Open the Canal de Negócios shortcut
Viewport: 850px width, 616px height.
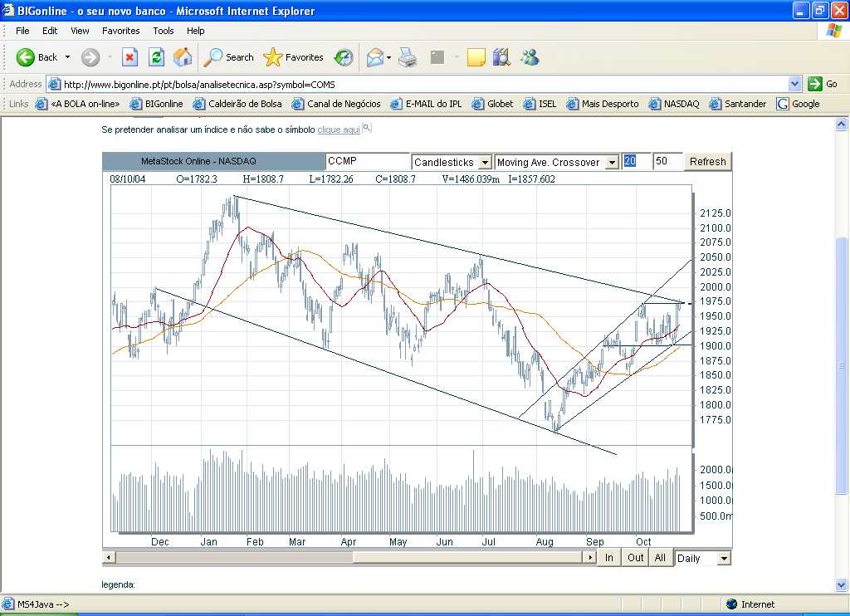click(x=336, y=104)
